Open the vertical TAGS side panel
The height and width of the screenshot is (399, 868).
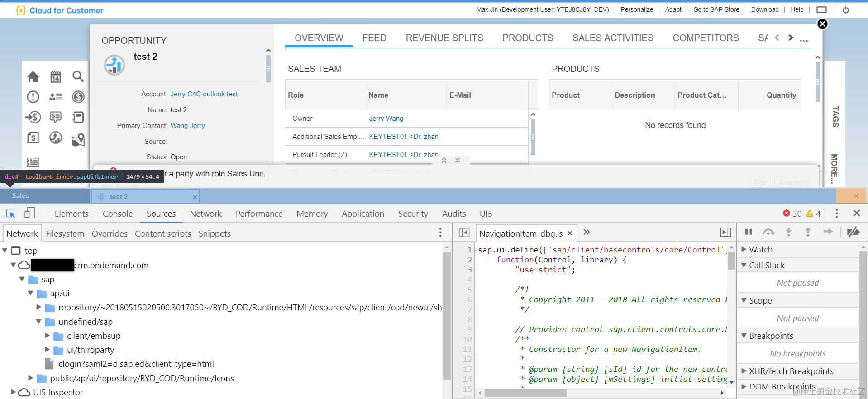[x=835, y=116]
